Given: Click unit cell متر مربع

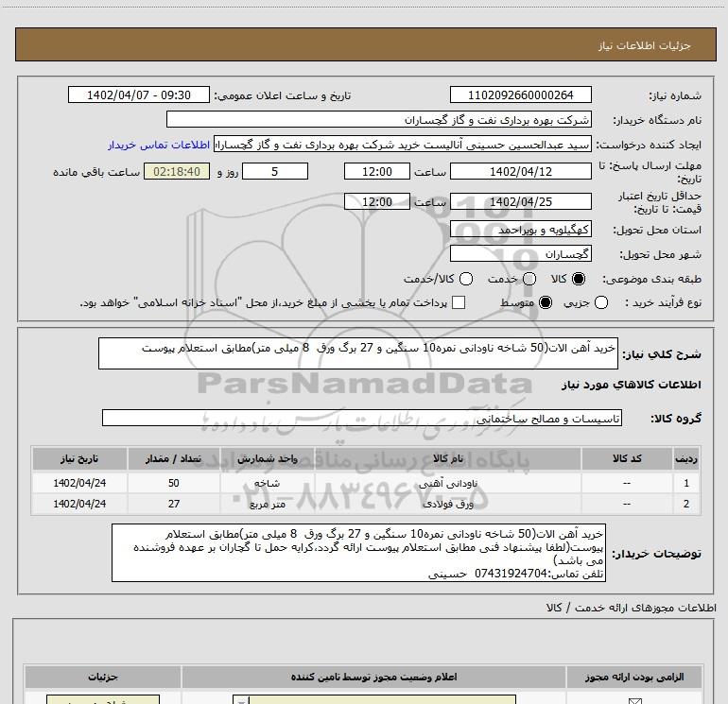Looking at the screenshot, I should coord(267,504).
